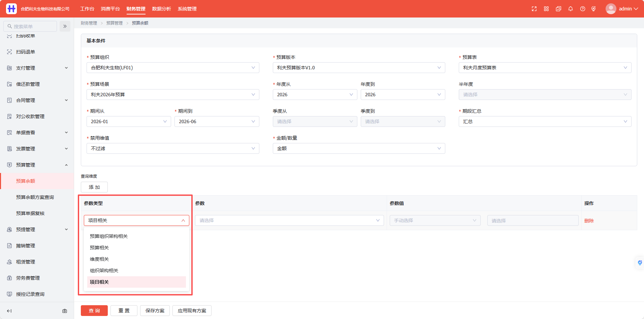Expand the sidebar double-arrow icon
Screen dimensions: 644x319
(65, 26)
